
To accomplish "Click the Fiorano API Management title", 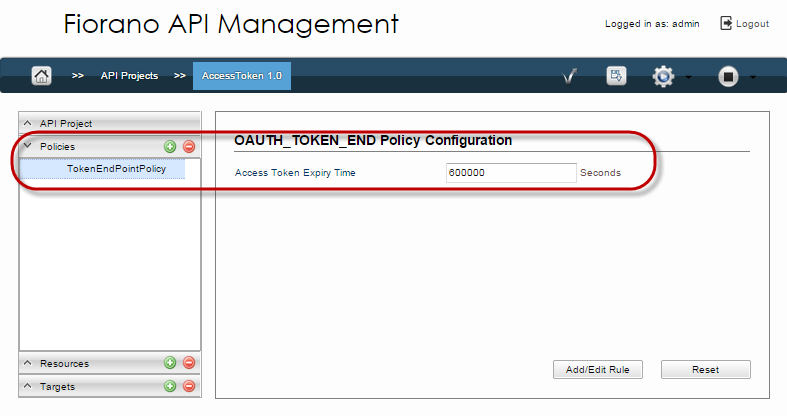I will pos(231,24).
